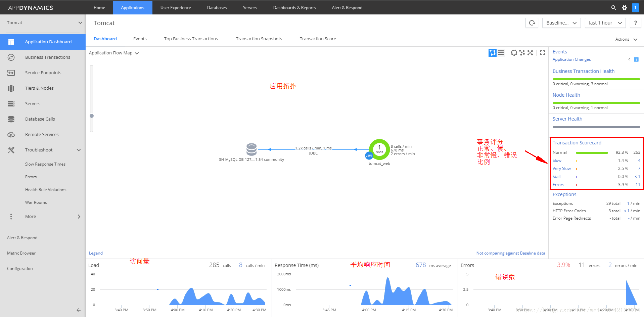The height and width of the screenshot is (317, 644).
Task: Click the Node Health green bar
Action: pyautogui.click(x=596, y=103)
